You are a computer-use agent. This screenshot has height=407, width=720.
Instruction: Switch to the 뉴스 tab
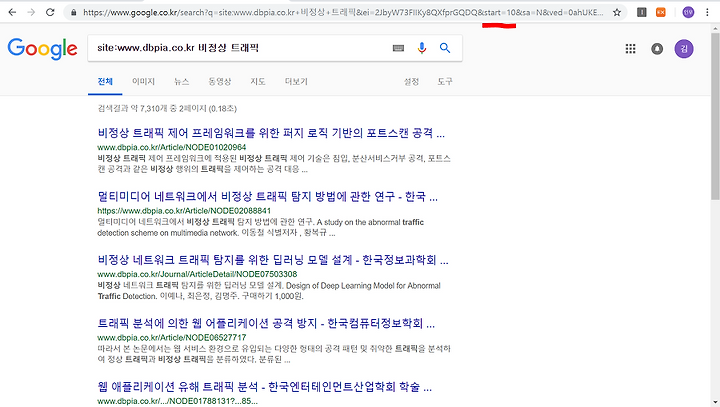(x=181, y=82)
